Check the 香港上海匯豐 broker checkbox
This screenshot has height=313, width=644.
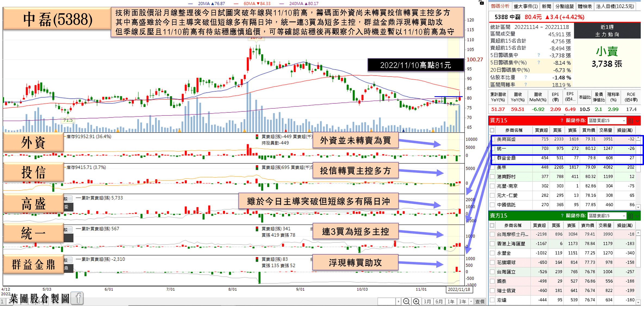point(492,244)
